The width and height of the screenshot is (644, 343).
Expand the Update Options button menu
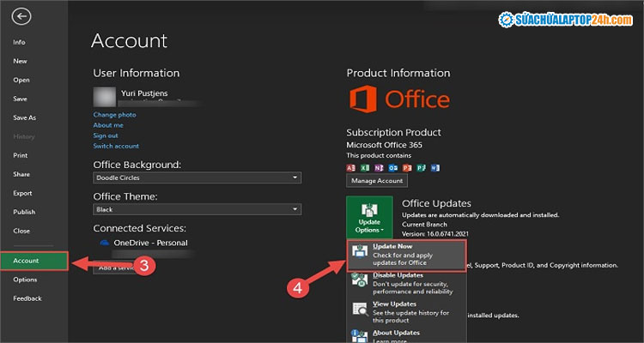click(x=370, y=217)
